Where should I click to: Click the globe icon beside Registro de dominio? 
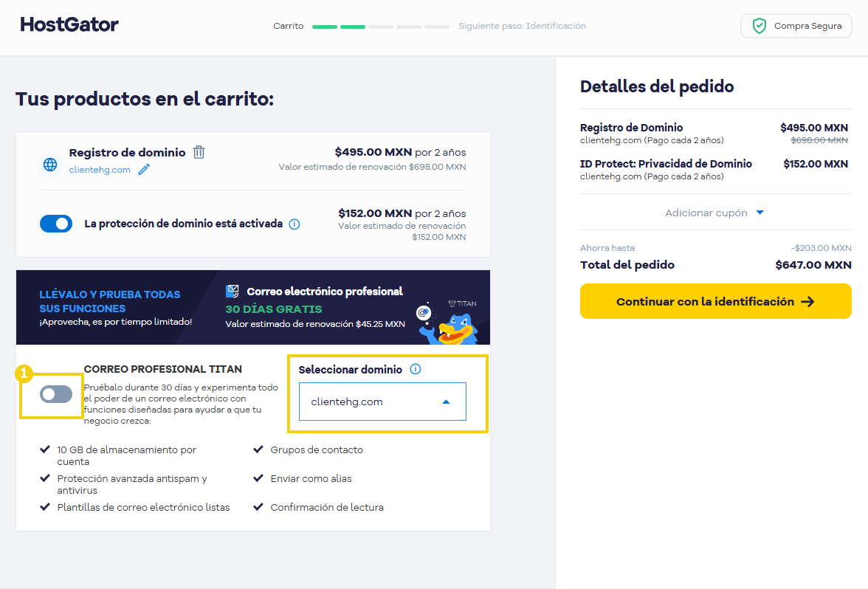(50, 165)
